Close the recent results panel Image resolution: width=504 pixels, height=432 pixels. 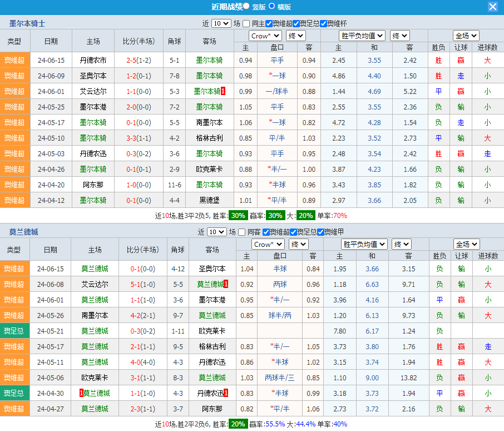[493, 7]
